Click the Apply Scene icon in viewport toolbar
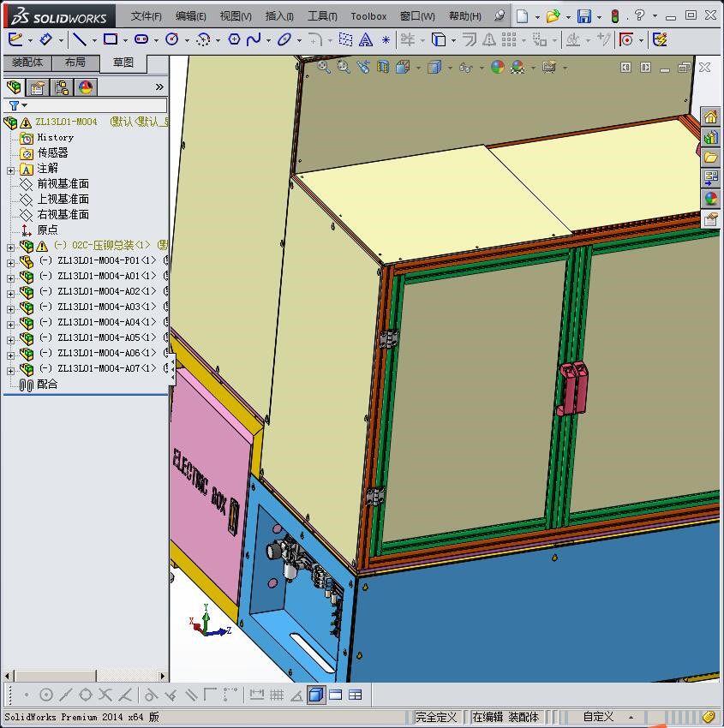 (x=518, y=68)
